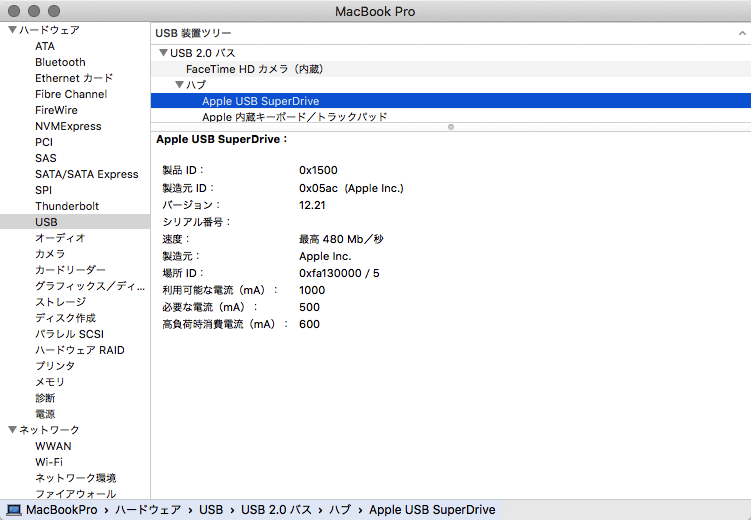
Task: Click USB in the bottom path bar
Action: [211, 510]
